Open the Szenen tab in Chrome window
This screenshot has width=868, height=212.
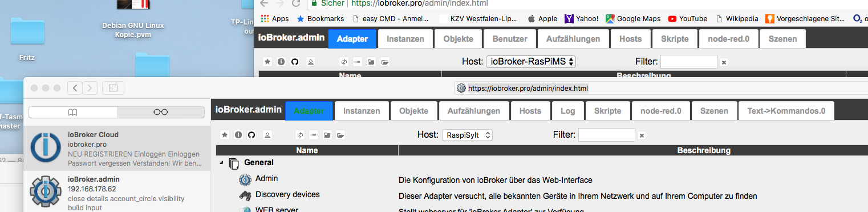(x=782, y=39)
